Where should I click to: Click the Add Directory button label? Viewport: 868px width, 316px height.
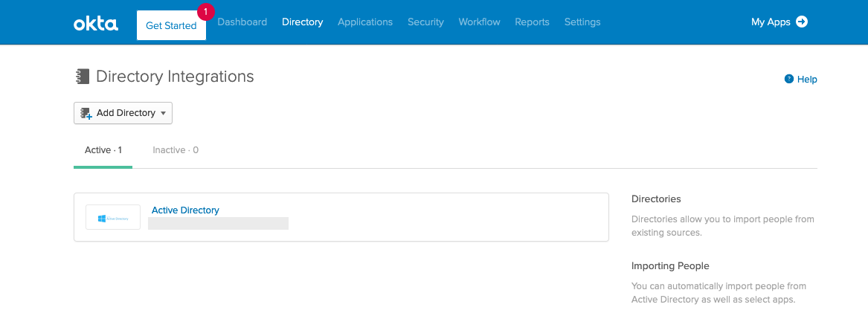(x=126, y=113)
